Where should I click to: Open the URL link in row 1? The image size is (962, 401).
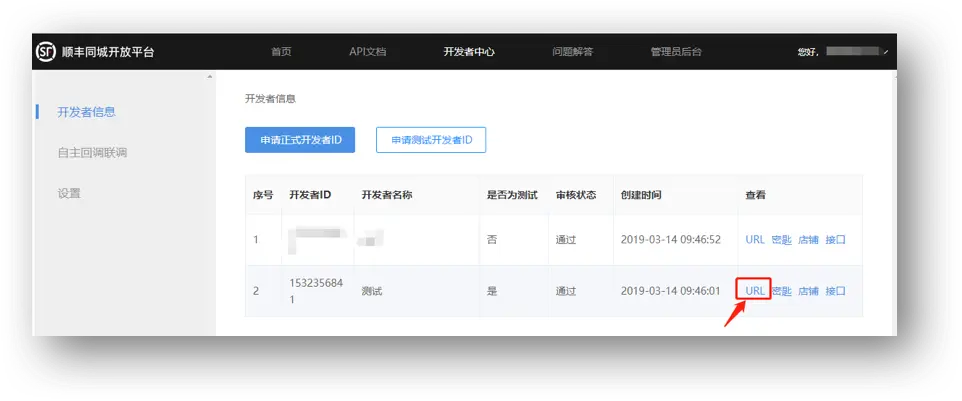[x=755, y=240]
